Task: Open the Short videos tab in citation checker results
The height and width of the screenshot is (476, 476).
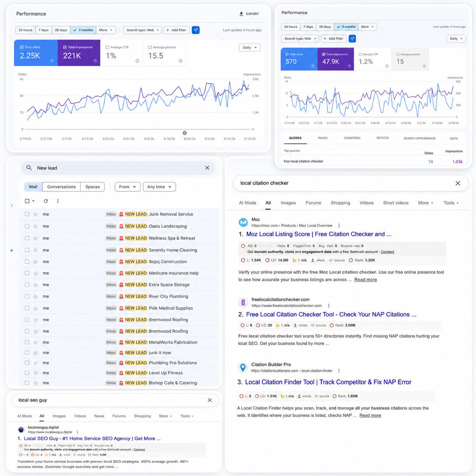Action: click(395, 203)
